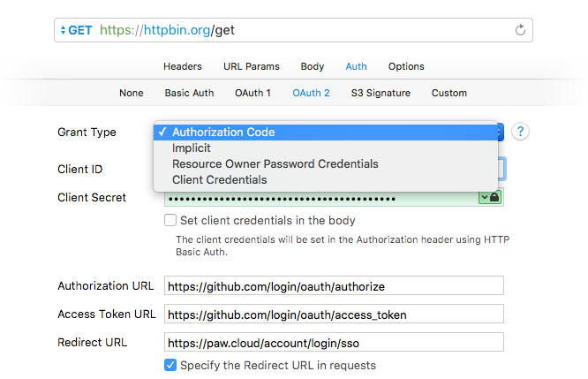Enable Set client credentials in the body
Screen dimensions: 588x379
[170, 220]
